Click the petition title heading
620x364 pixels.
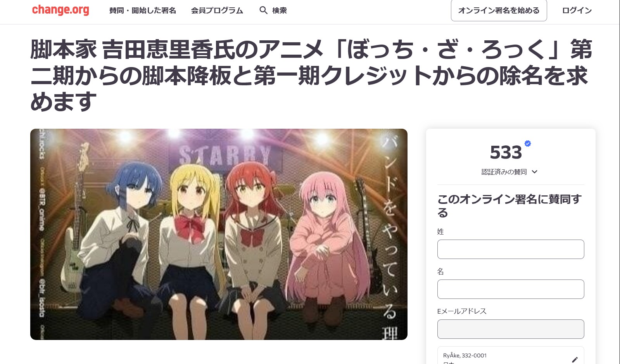(311, 75)
